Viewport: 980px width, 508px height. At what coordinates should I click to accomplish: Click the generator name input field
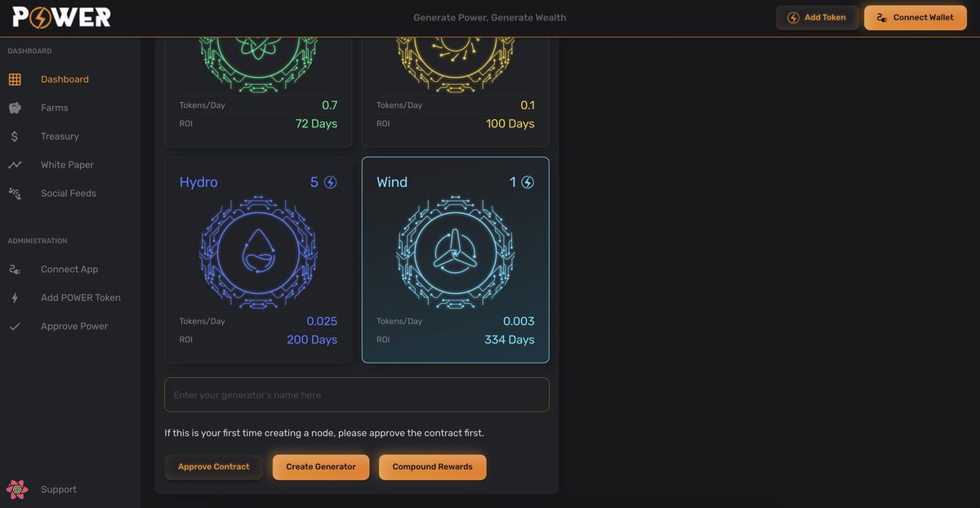pos(357,393)
